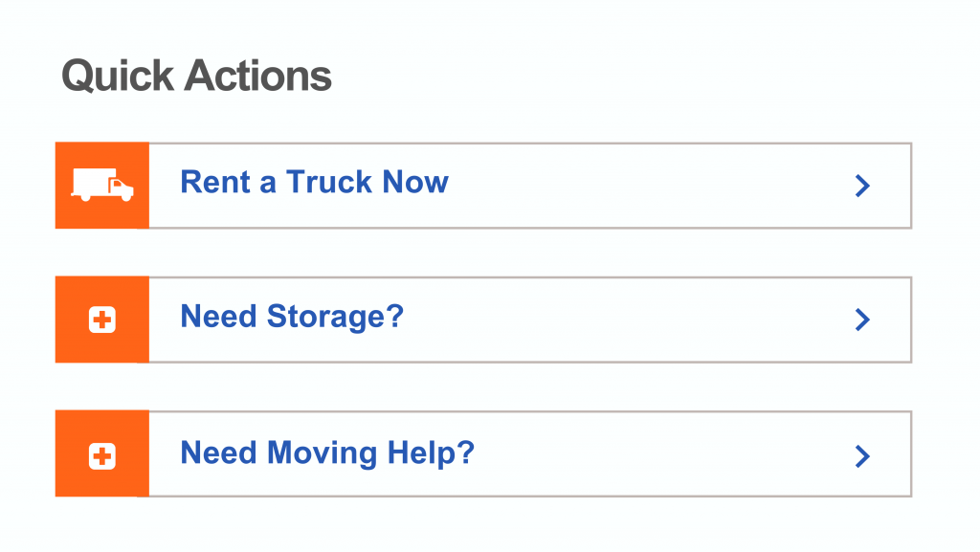Click the Quick Actions heading
This screenshot has height=552, width=980.
pyautogui.click(x=196, y=76)
